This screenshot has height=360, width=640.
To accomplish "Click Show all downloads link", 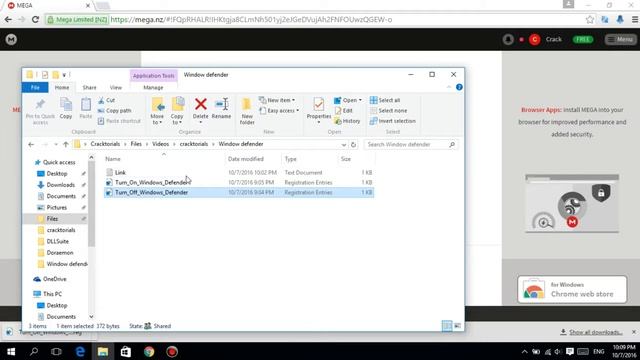I will (x=596, y=332).
